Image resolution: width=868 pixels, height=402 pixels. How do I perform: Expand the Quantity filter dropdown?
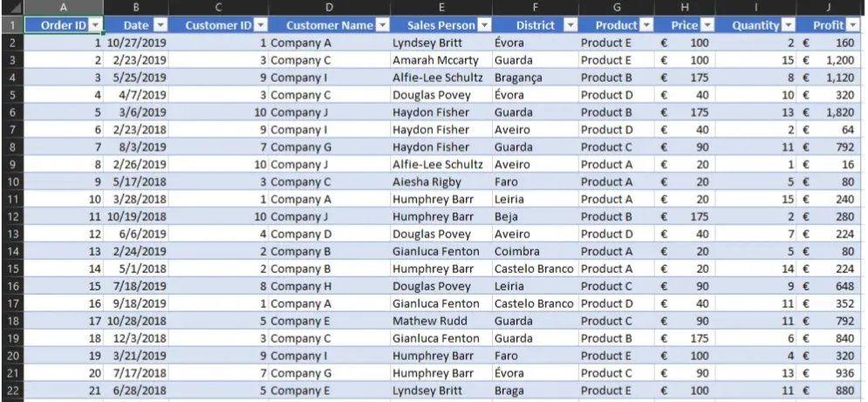coord(789,25)
